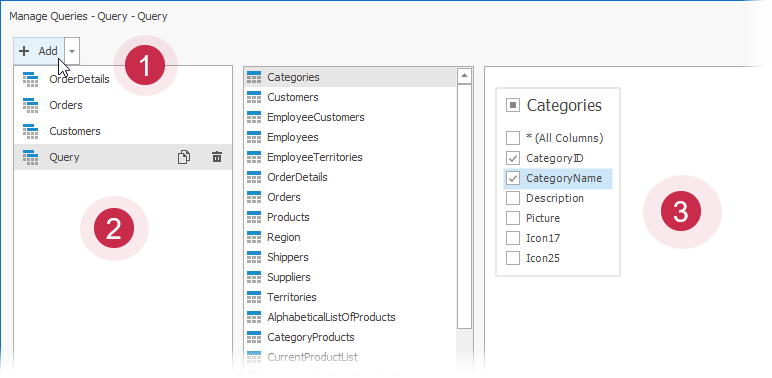Select the Products table
This screenshot has height=378, width=772.
coord(351,217)
